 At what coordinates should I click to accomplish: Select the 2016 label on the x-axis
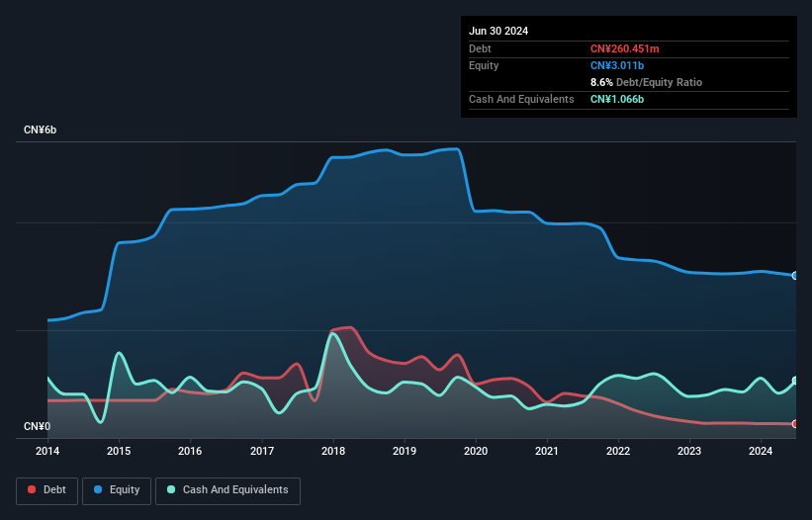190,452
